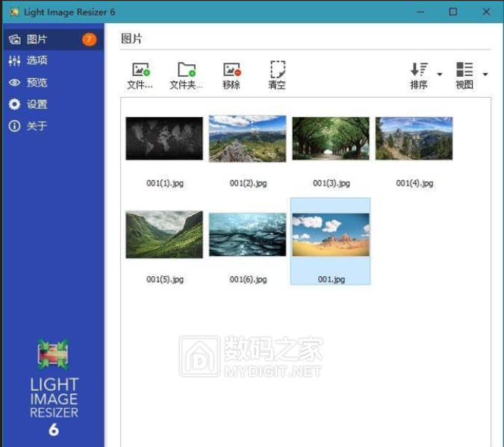Open the Options (选项) sidebar tab

click(x=37, y=60)
